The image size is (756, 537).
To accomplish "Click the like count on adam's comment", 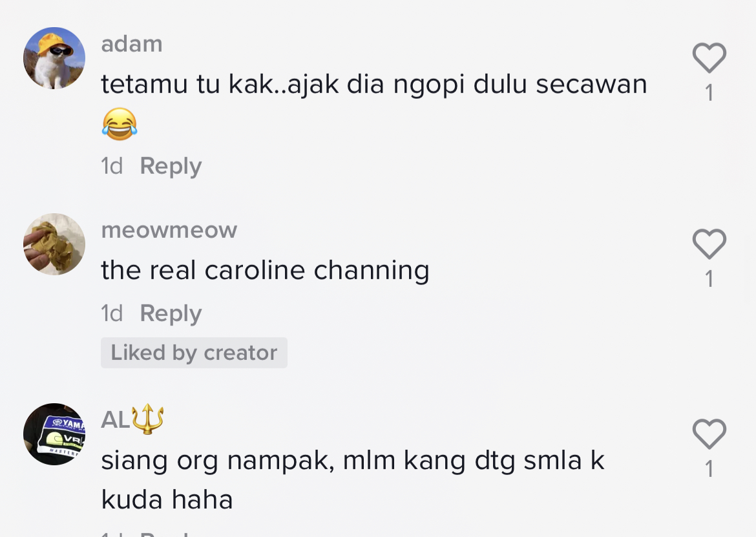I will (x=709, y=93).
